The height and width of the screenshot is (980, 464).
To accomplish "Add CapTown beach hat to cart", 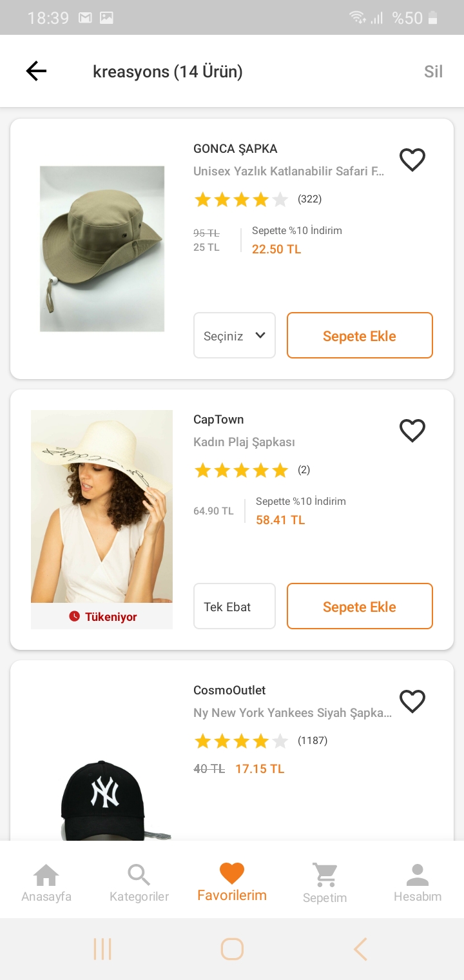I will click(360, 606).
